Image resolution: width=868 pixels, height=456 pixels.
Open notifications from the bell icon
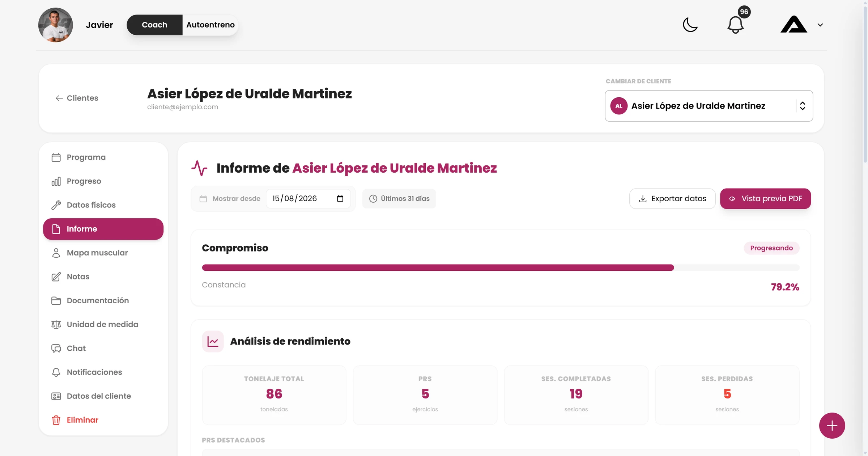[735, 25]
